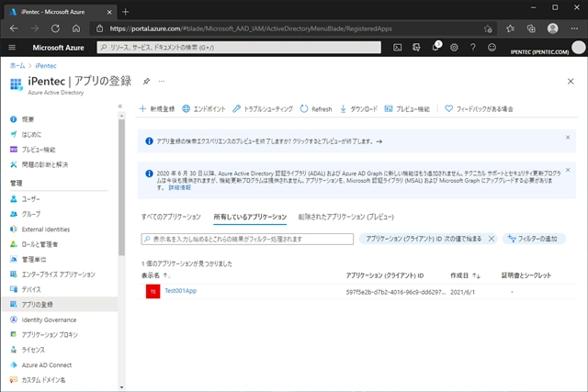Select the client ID cell 597f5e2b

tap(396, 292)
